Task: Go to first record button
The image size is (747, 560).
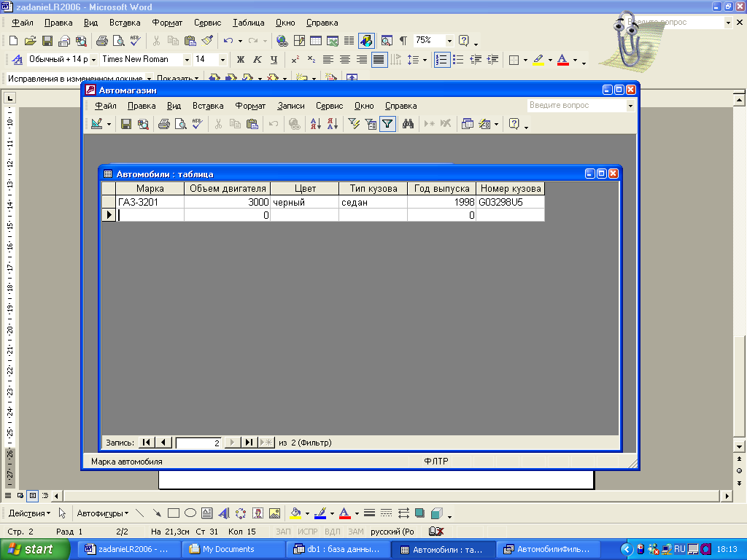Action: [146, 443]
